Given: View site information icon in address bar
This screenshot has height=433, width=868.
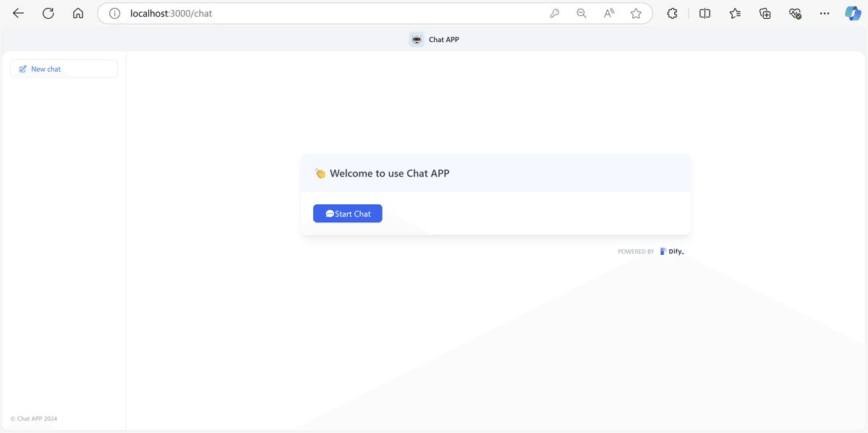Looking at the screenshot, I should [x=114, y=13].
